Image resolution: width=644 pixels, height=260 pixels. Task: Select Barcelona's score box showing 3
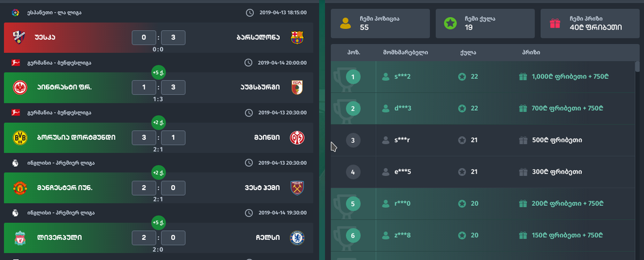[x=173, y=37]
